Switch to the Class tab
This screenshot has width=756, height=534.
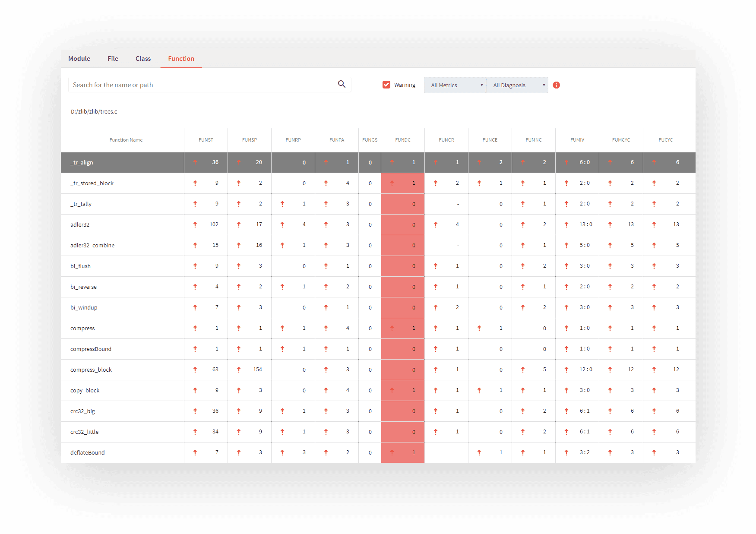point(143,59)
